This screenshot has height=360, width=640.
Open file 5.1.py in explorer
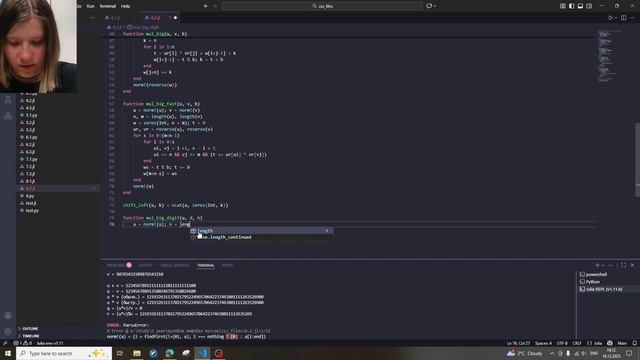pyautogui.click(x=58, y=115)
